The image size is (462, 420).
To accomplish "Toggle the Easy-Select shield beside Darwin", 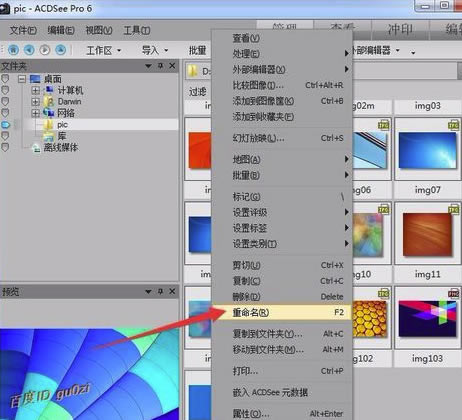I will 5,102.
